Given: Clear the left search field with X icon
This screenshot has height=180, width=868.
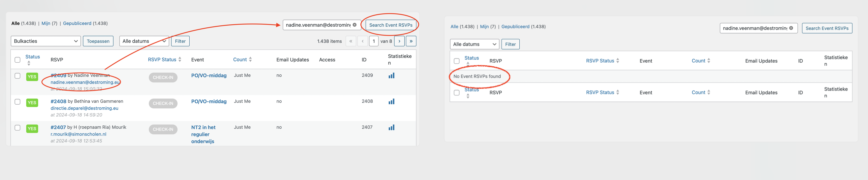Looking at the screenshot, I should click(354, 25).
